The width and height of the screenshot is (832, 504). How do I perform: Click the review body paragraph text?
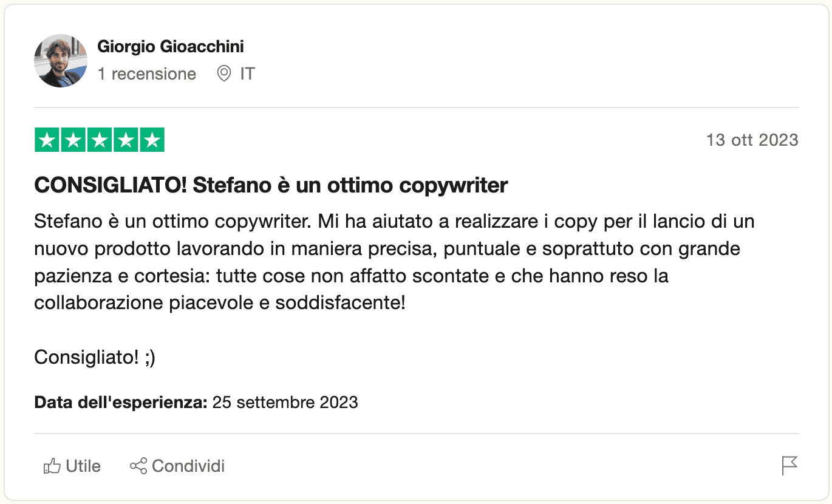[x=395, y=262]
